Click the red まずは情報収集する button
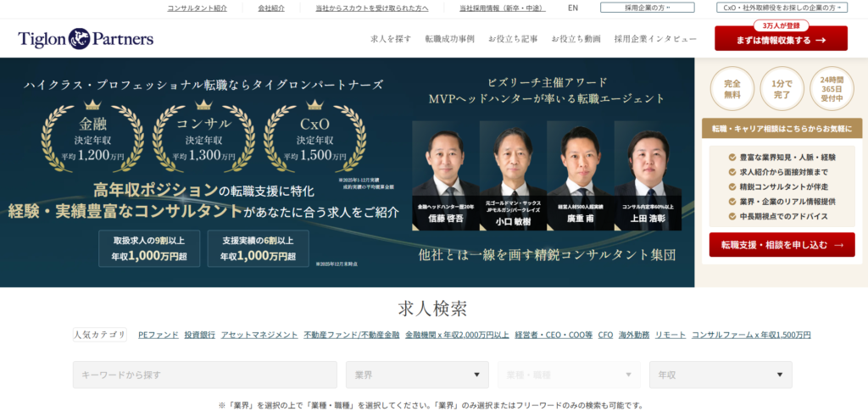 (x=780, y=40)
